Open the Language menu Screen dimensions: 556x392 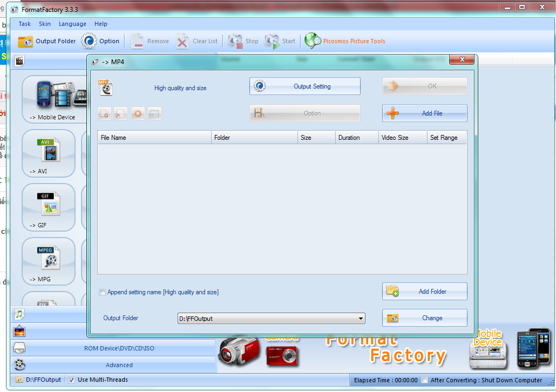(72, 24)
